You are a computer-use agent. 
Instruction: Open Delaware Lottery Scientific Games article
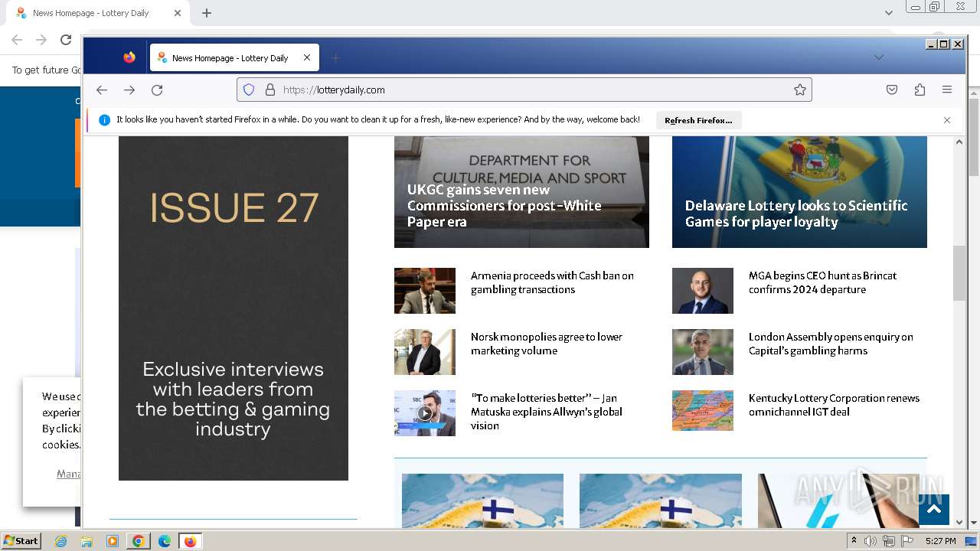(x=796, y=214)
